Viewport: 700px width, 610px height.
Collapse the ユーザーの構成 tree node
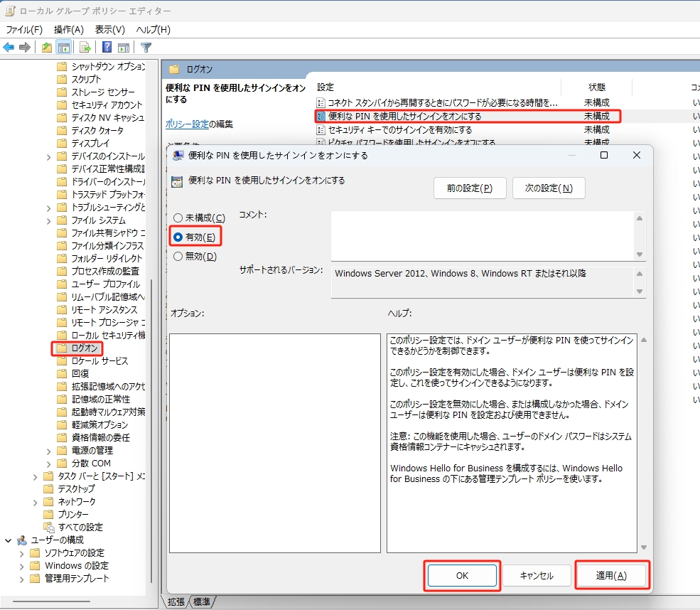tap(9, 540)
